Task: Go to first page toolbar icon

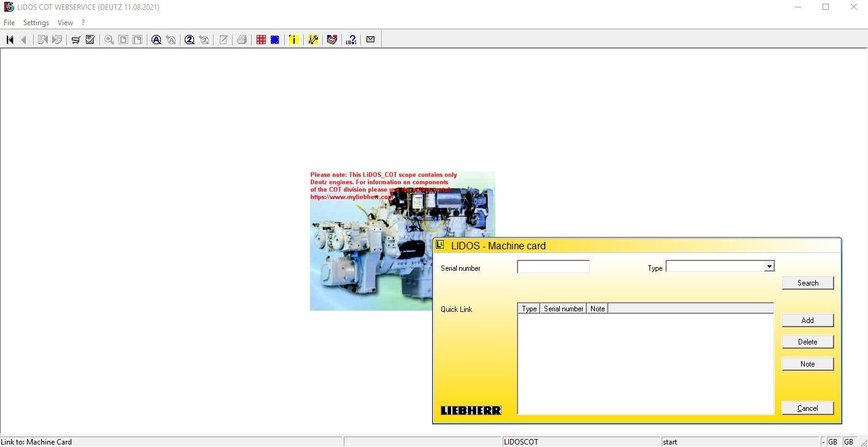Action: point(10,40)
